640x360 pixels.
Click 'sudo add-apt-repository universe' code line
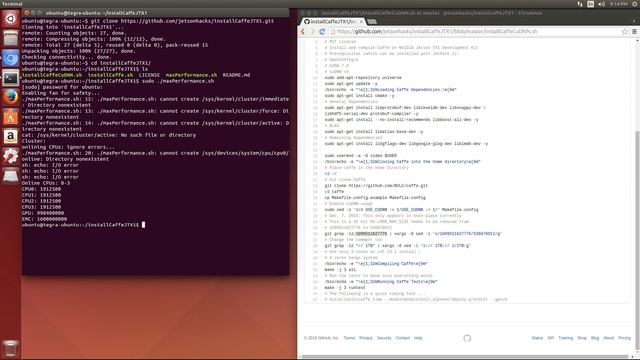pos(363,78)
